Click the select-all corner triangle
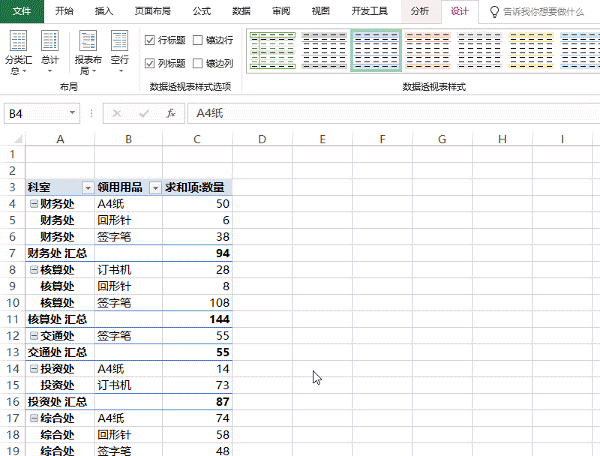 (18, 139)
